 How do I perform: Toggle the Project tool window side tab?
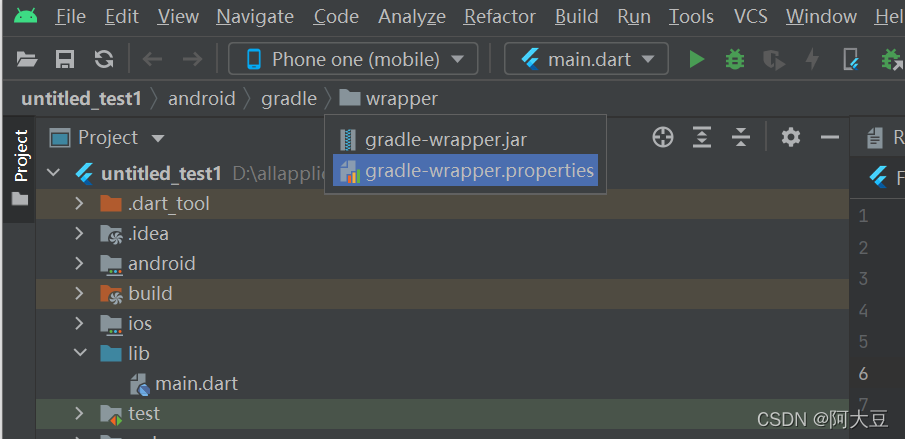click(21, 168)
